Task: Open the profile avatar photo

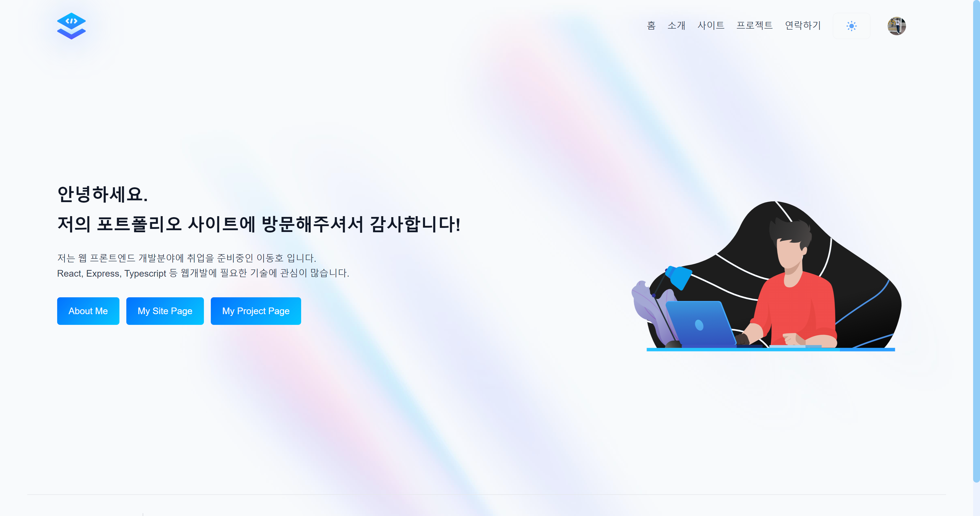Action: click(x=897, y=26)
